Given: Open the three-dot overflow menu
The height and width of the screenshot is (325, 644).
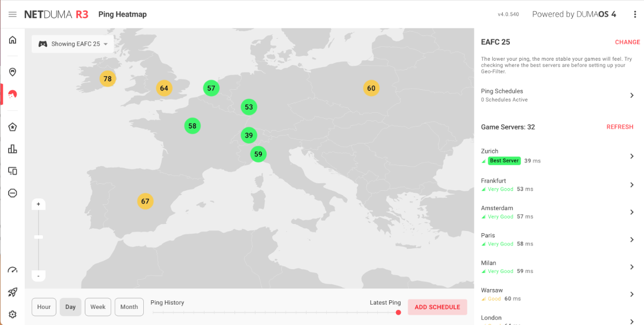Looking at the screenshot, I should [x=635, y=15].
